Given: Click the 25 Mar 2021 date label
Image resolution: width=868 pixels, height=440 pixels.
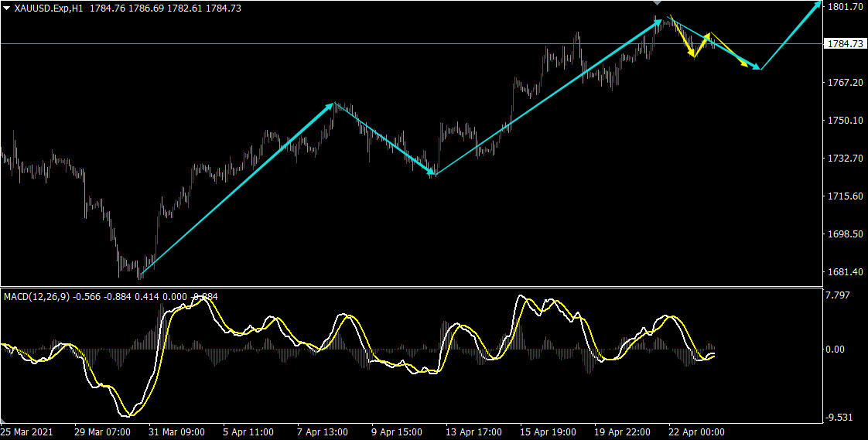Looking at the screenshot, I should (29, 431).
